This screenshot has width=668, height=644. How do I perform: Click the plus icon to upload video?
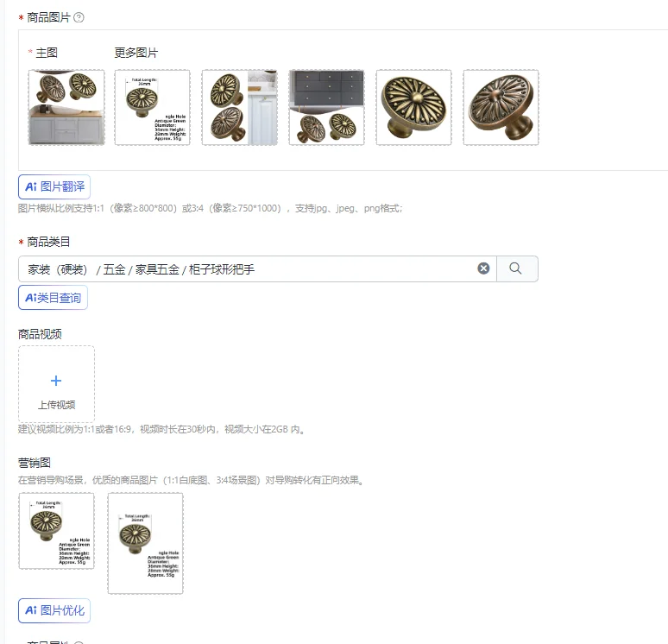pos(56,381)
